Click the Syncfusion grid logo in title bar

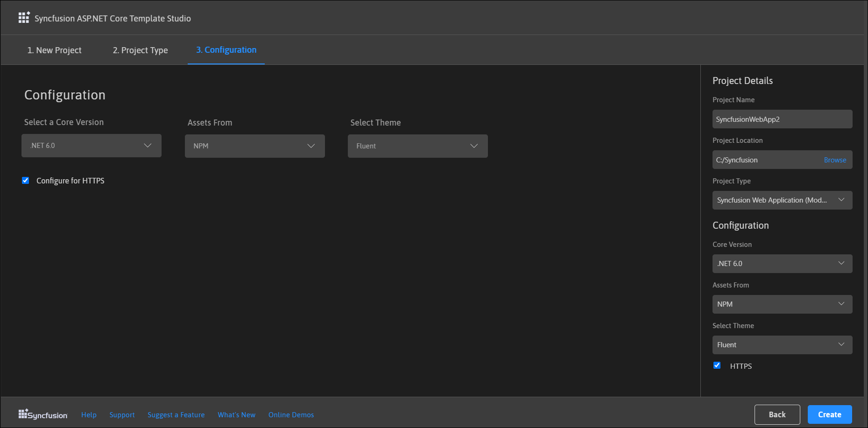click(24, 18)
